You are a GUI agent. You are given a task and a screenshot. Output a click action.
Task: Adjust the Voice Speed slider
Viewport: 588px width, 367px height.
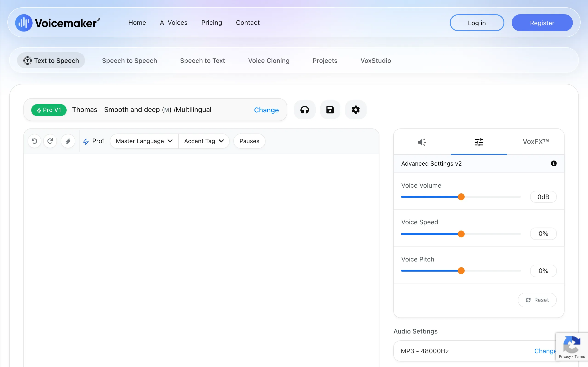(461, 234)
